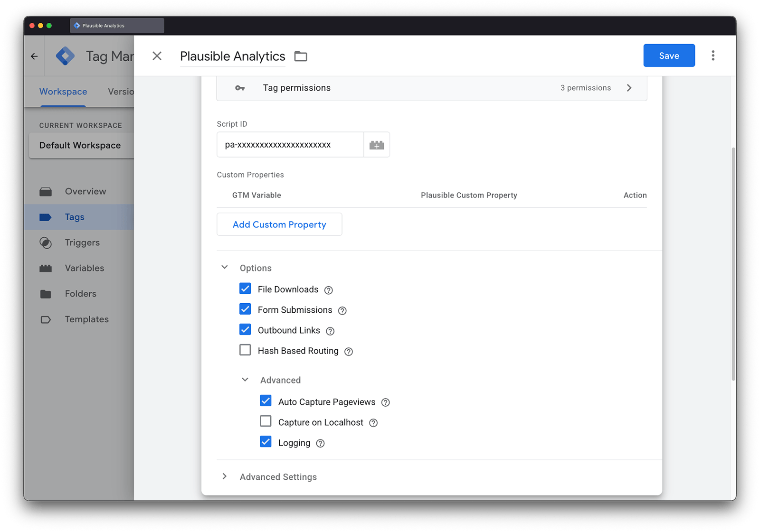Open the Triggers section icon
The image size is (760, 532).
46,243
